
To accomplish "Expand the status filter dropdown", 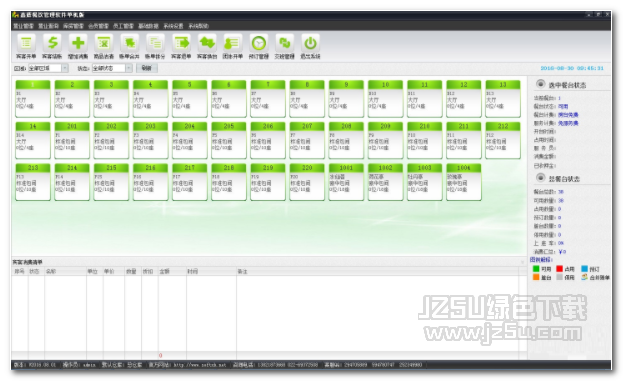I will (x=129, y=68).
